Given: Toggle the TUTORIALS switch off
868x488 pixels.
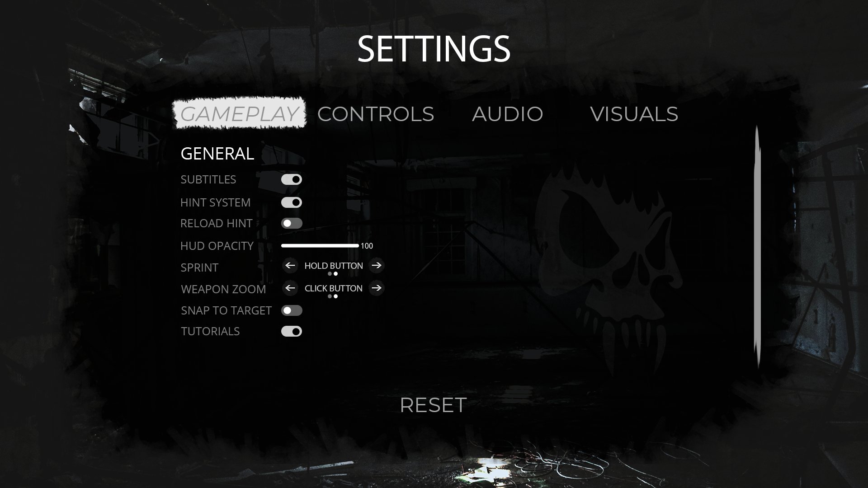Looking at the screenshot, I should click(x=292, y=331).
